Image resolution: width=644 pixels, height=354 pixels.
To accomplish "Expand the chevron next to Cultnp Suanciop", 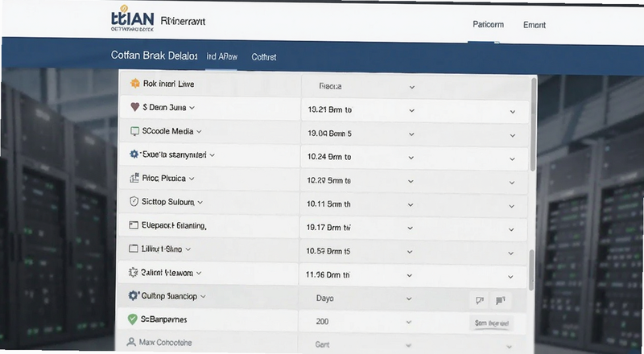I will [203, 297].
